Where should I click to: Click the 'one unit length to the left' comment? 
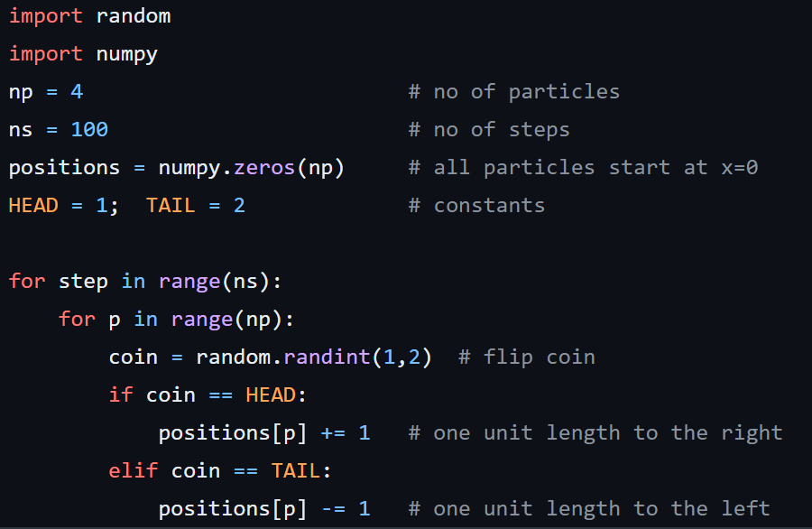coord(589,509)
